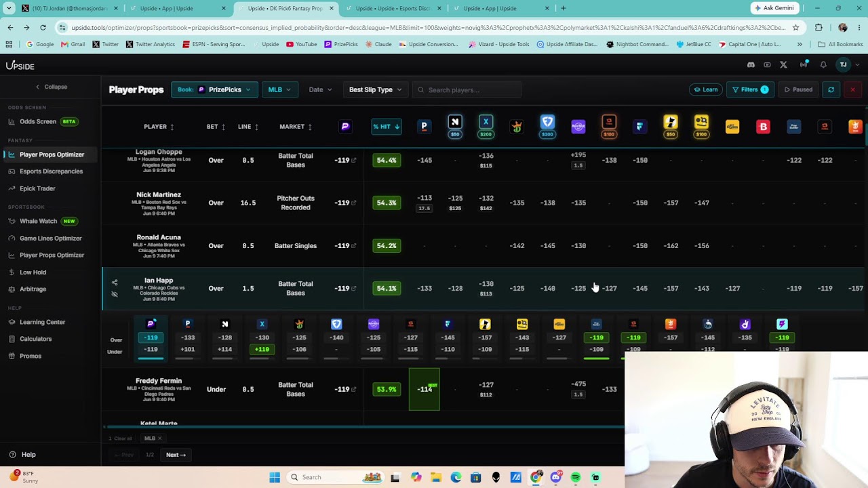Viewport: 868px width, 488px height.
Task: Open Ask Gemini in browser
Action: pyautogui.click(x=775, y=8)
